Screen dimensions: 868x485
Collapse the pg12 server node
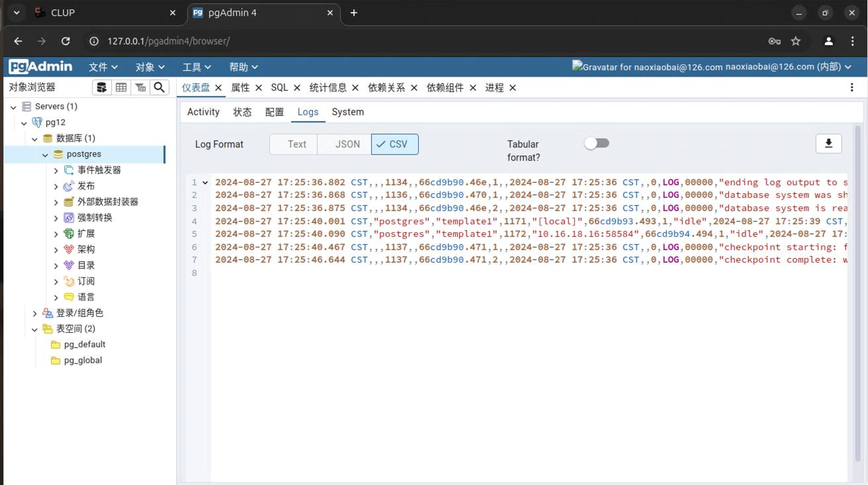(x=24, y=122)
